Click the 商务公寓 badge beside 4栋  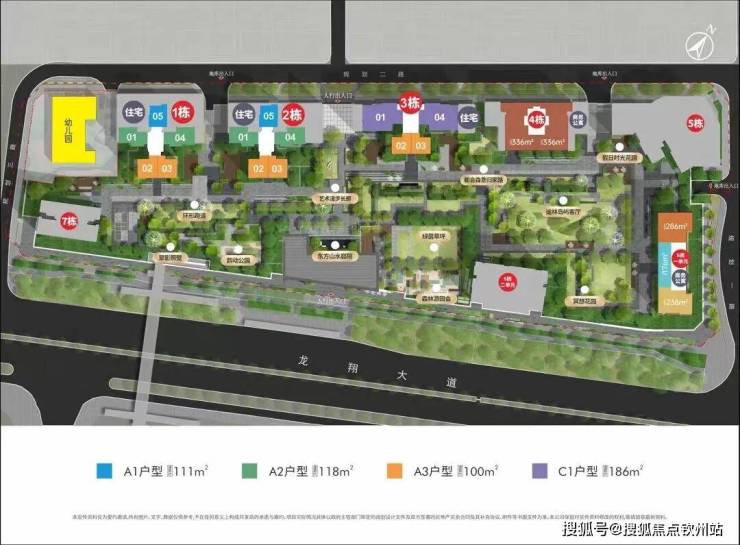(x=578, y=119)
